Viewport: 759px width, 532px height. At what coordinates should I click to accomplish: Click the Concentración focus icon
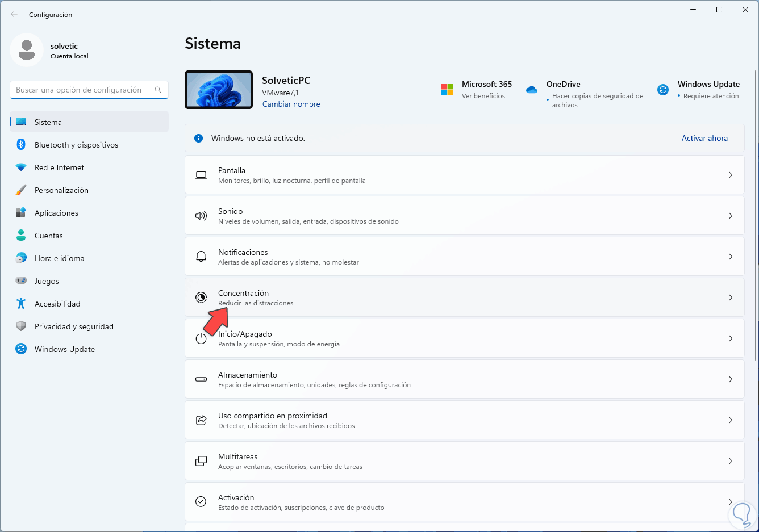(x=201, y=298)
